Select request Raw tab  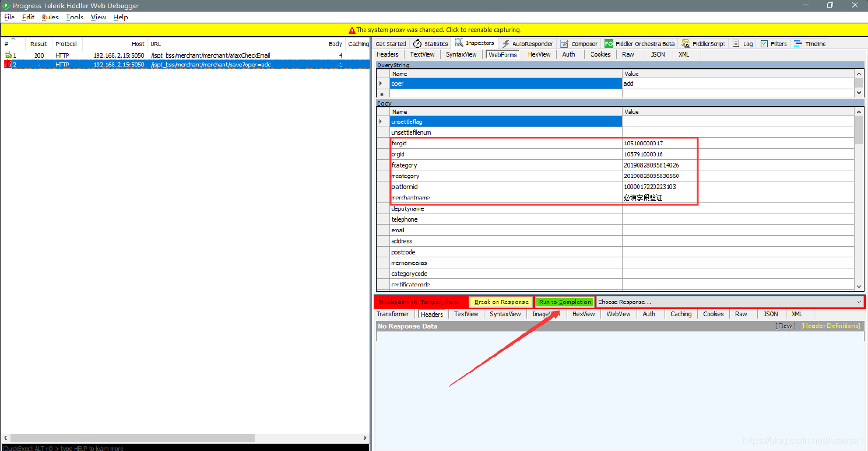coord(628,54)
